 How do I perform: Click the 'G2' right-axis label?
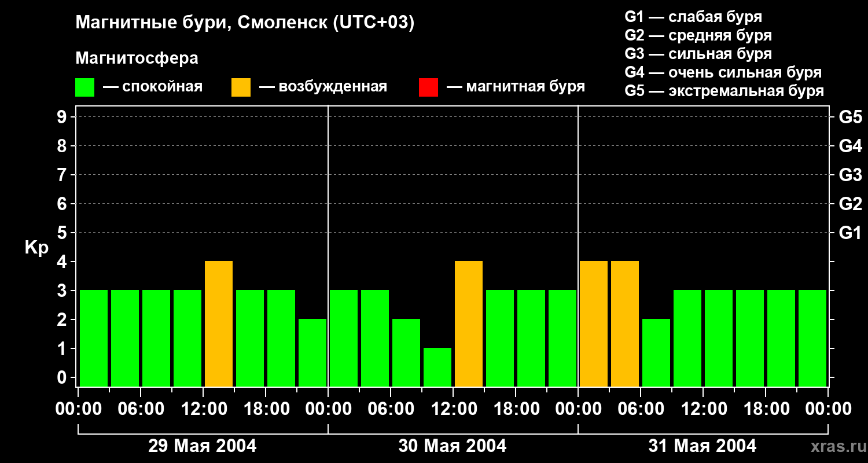pyautogui.click(x=850, y=204)
